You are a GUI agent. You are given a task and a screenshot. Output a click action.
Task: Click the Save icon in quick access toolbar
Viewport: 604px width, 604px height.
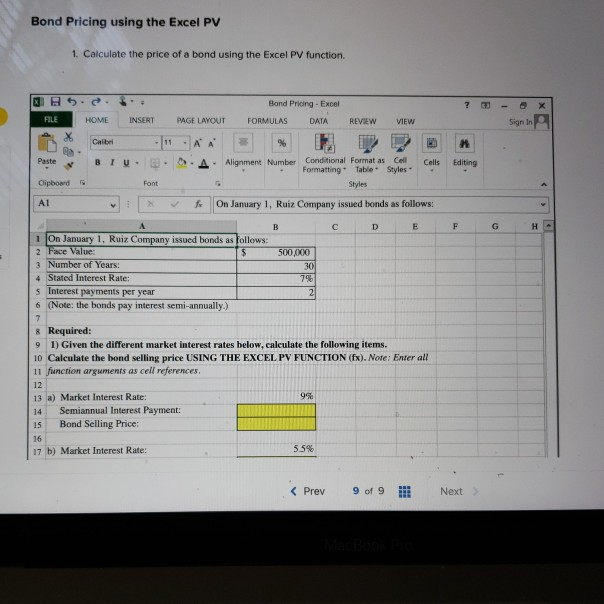tap(55, 102)
